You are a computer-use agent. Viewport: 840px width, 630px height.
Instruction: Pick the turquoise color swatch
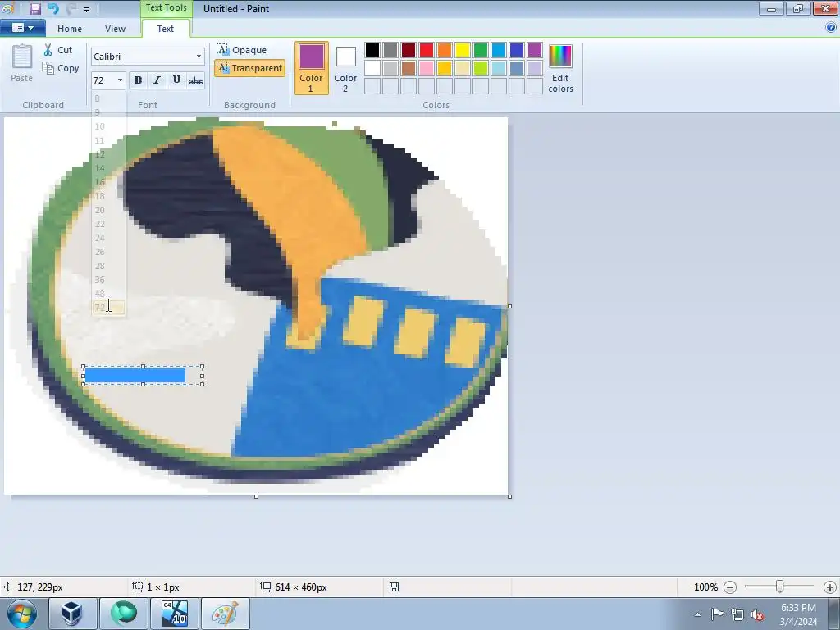(x=499, y=50)
